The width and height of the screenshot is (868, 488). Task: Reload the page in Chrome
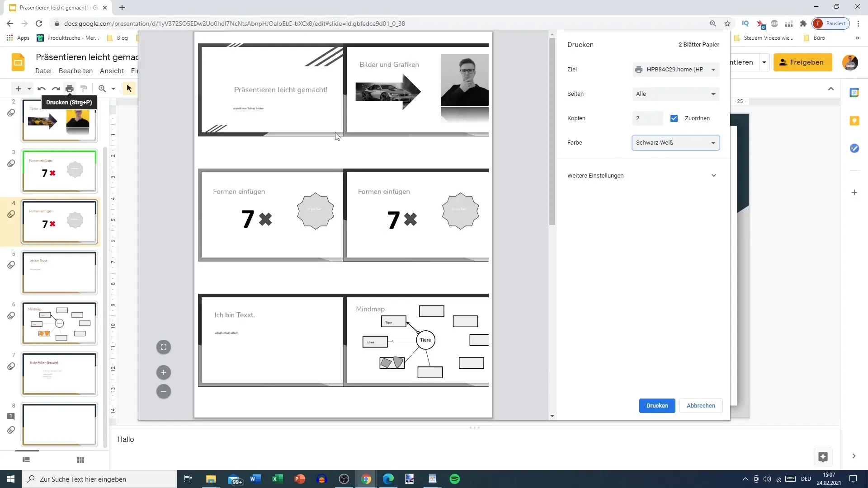[39, 23]
